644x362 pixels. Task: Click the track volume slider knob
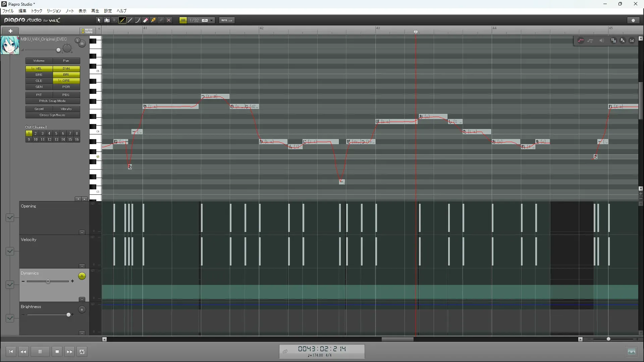coord(58,50)
